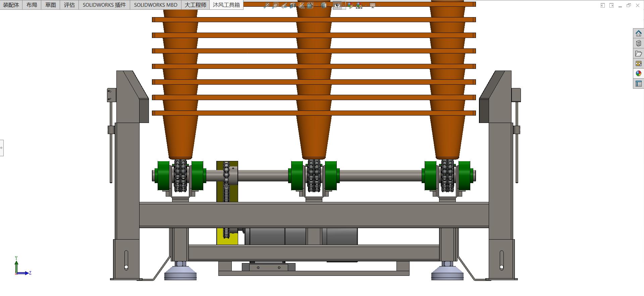This screenshot has height=296, width=644.
Task: Restore down the document window
Action: click(629, 5)
